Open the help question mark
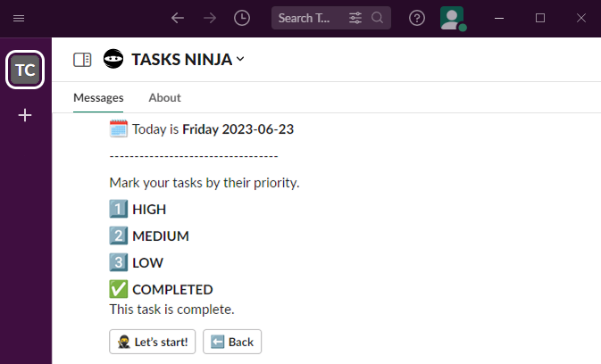This screenshot has height=364, width=601. pos(416,18)
